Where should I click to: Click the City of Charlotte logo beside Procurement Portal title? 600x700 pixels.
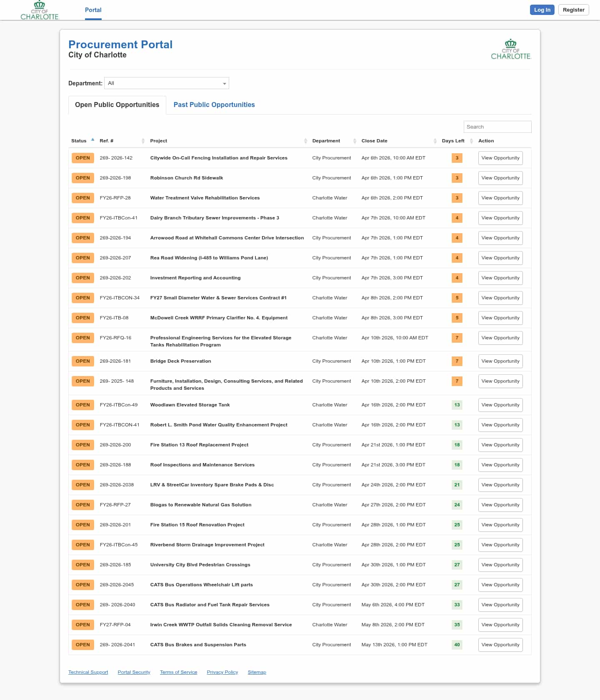(x=511, y=50)
